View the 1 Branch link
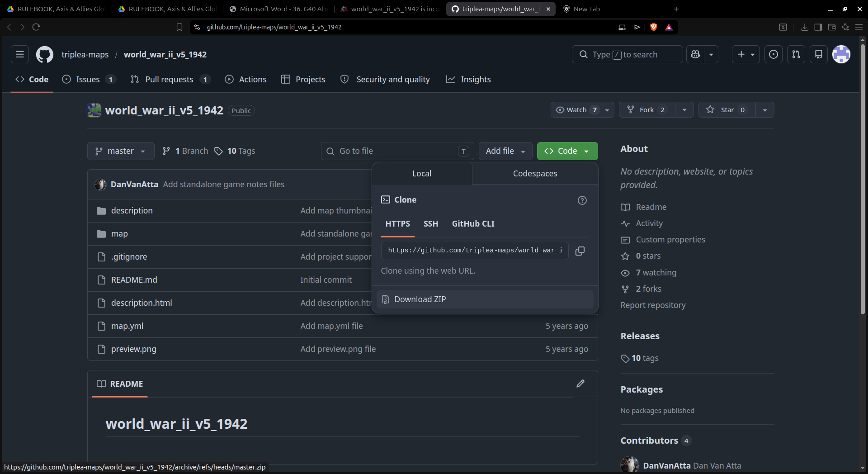Viewport: 868px width, 474px height. click(185, 151)
